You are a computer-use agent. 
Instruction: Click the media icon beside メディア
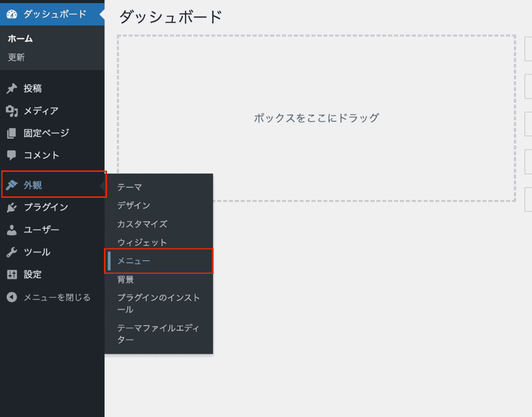[x=12, y=111]
